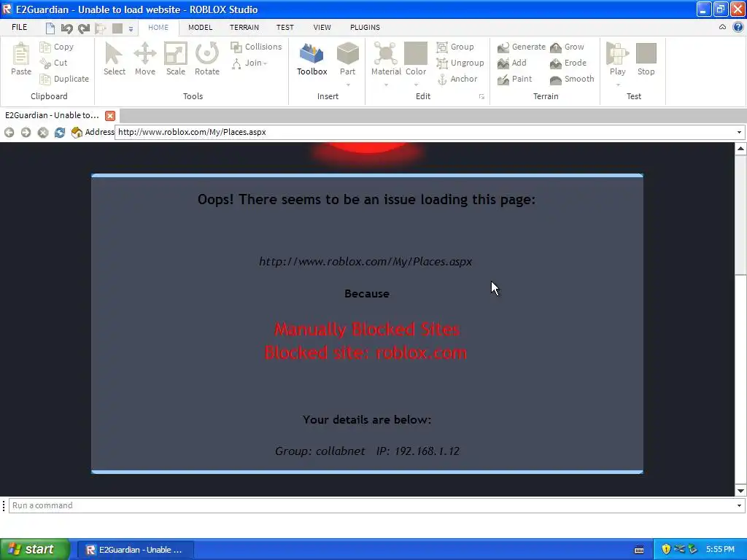Click the browser Home icon
Image resolution: width=747 pixels, height=560 pixels.
76,133
